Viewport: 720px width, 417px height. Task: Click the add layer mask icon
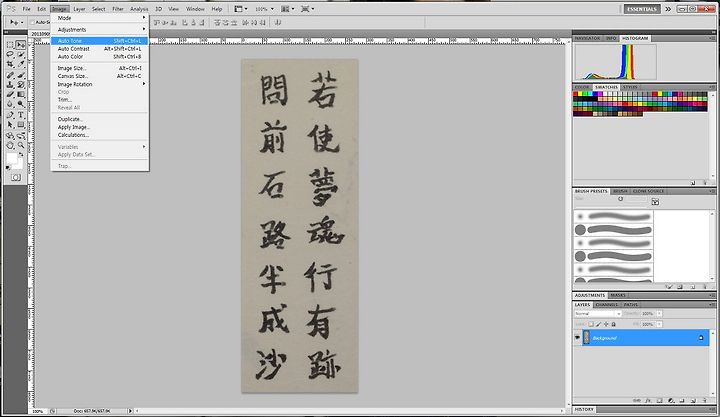[659, 400]
